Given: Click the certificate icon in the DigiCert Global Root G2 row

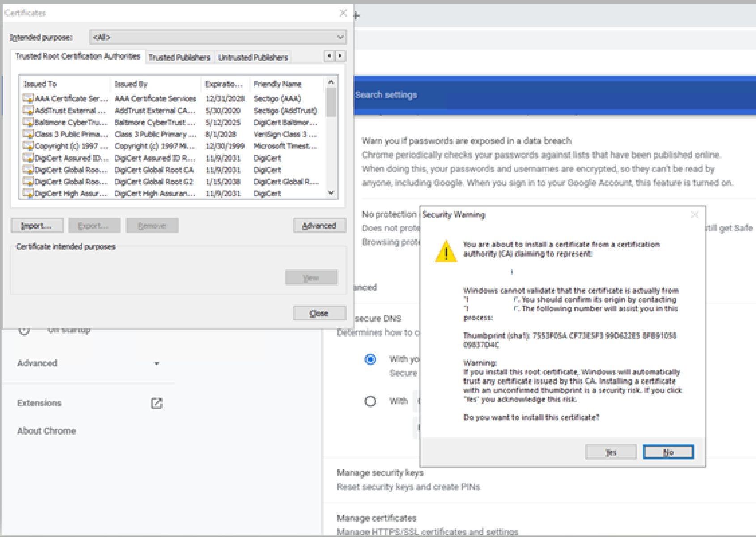Looking at the screenshot, I should click(x=29, y=181).
